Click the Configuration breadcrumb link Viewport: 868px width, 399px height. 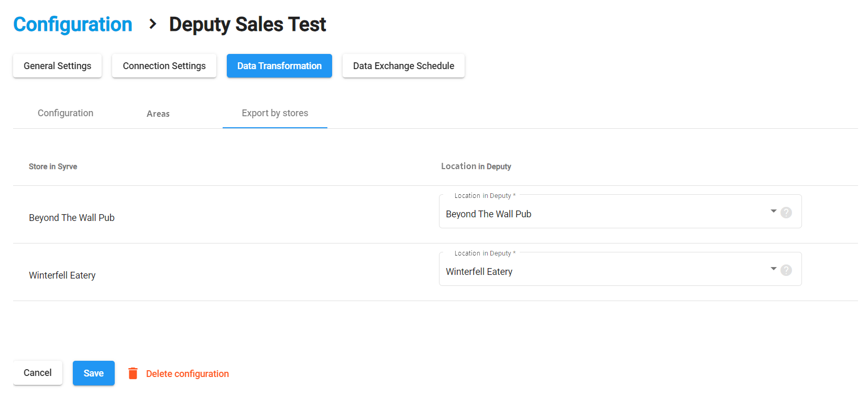pos(73,25)
